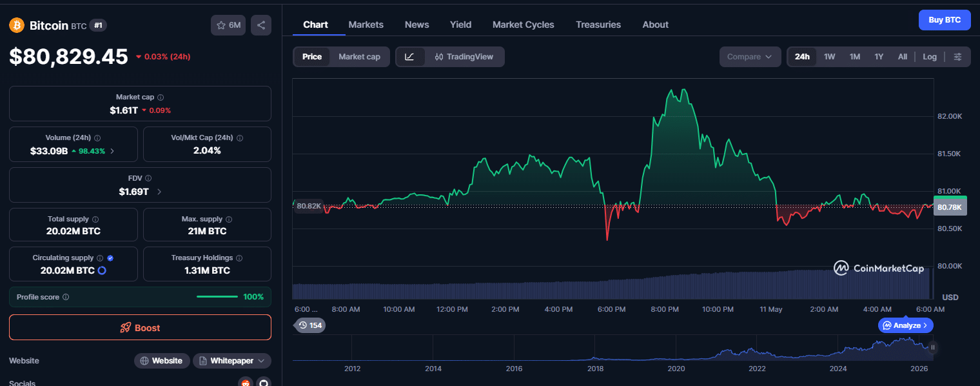Click the FDV info icon
This screenshot has height=386, width=980.
tap(148, 178)
